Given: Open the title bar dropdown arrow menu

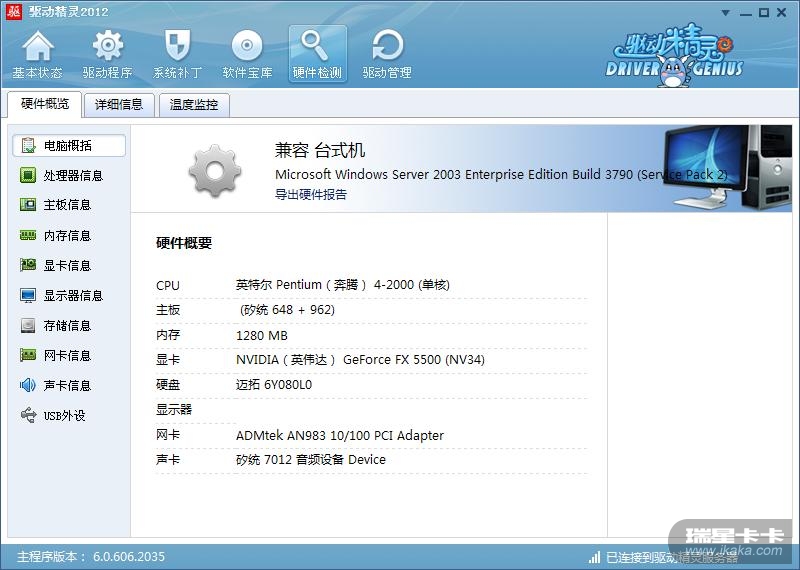Looking at the screenshot, I should pyautogui.click(x=726, y=13).
